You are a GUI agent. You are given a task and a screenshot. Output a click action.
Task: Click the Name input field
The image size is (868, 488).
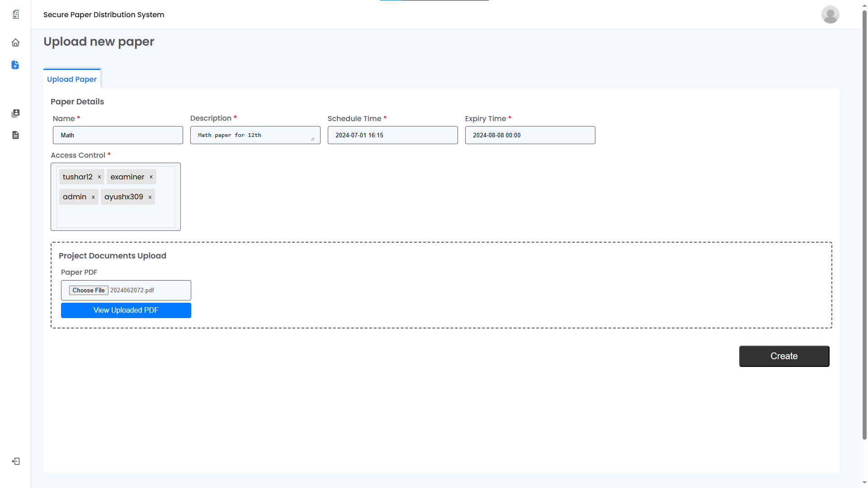click(x=118, y=135)
